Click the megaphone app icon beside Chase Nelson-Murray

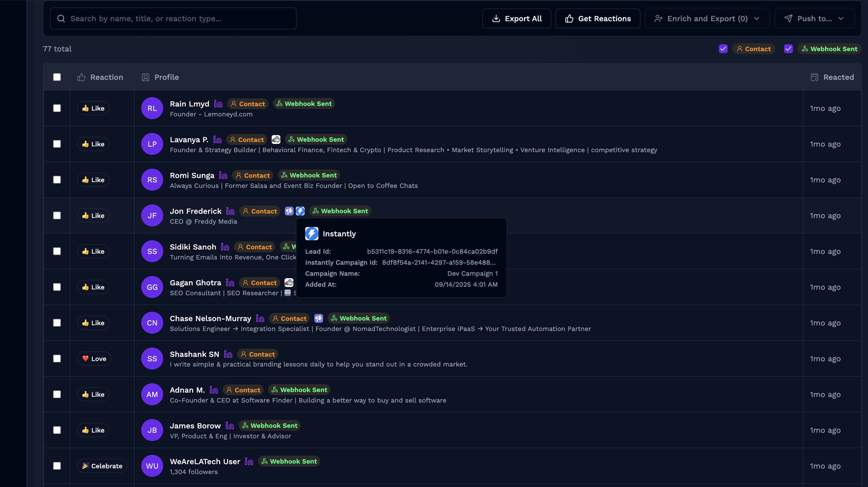318,318
